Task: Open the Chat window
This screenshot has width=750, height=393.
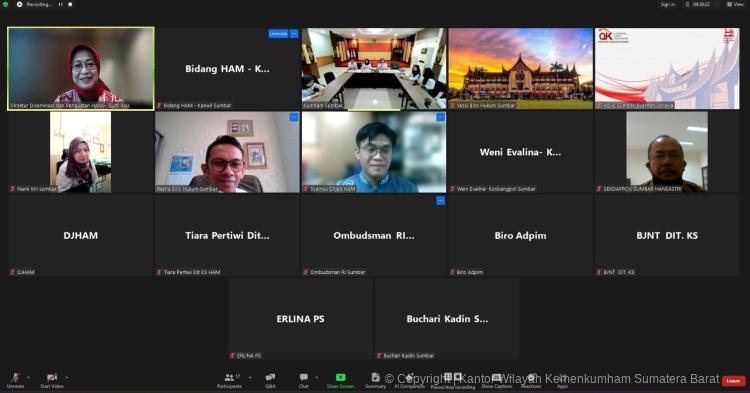Action: click(304, 380)
